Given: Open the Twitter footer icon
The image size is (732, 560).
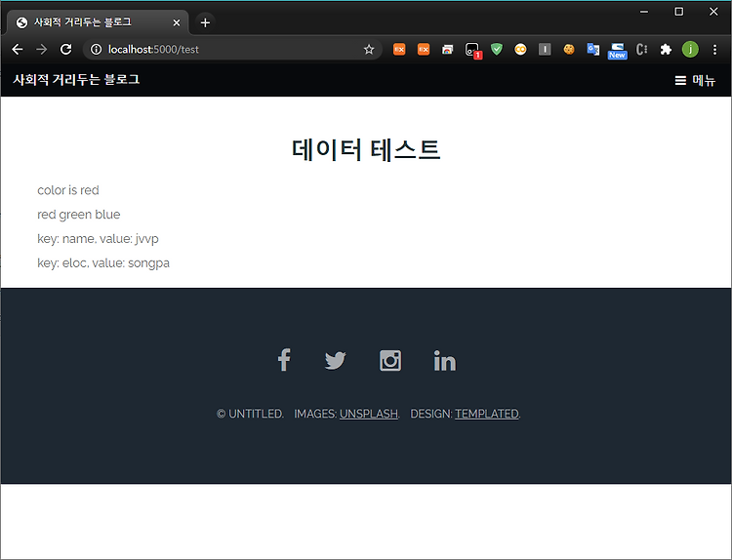Looking at the screenshot, I should point(335,360).
